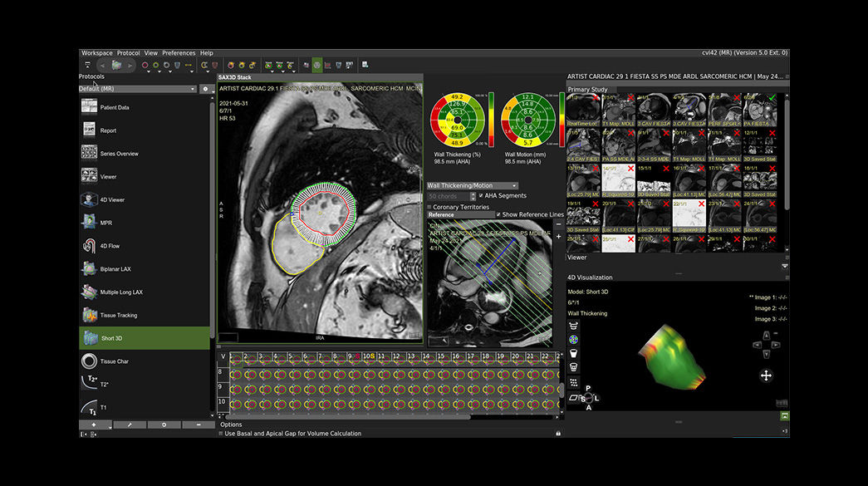Image resolution: width=868 pixels, height=486 pixels.
Task: Open the protocol settings gear dropdown
Action: point(205,89)
